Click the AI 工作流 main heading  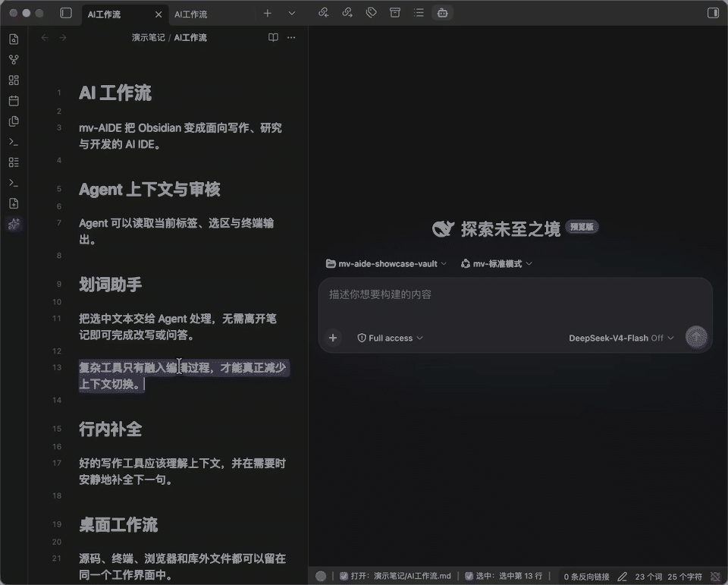click(x=115, y=93)
